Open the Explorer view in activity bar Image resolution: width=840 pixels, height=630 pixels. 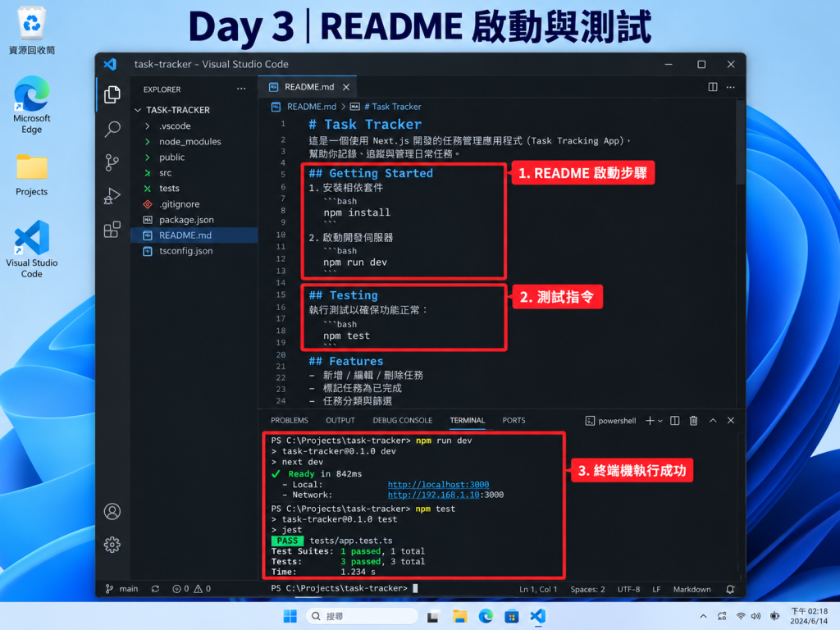pos(112,95)
